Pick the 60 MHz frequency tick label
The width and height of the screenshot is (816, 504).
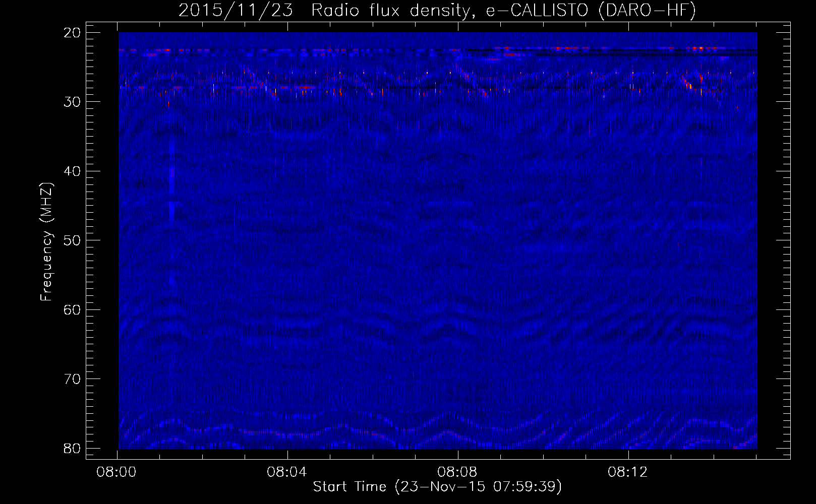pos(73,310)
